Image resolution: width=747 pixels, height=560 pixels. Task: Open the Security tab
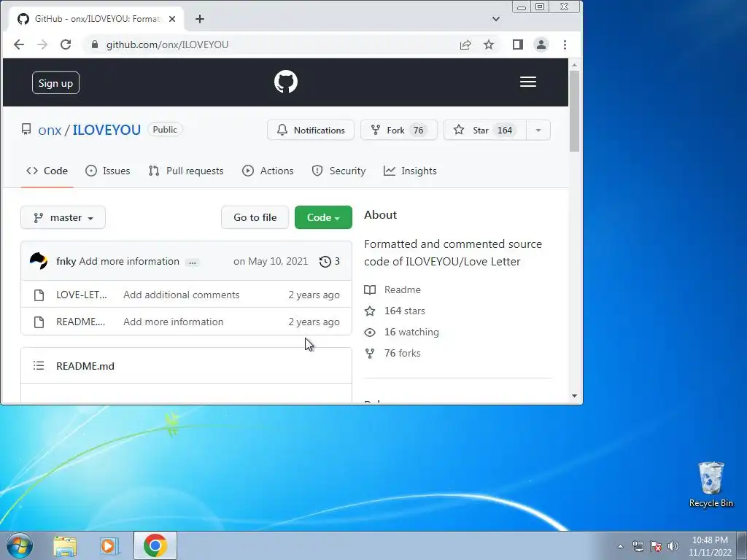point(338,171)
